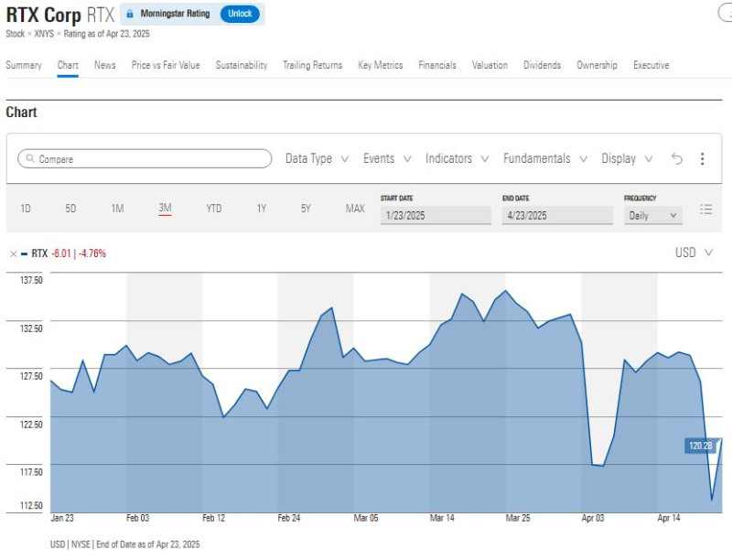
Task: Click the Compare search field
Action: pyautogui.click(x=145, y=158)
